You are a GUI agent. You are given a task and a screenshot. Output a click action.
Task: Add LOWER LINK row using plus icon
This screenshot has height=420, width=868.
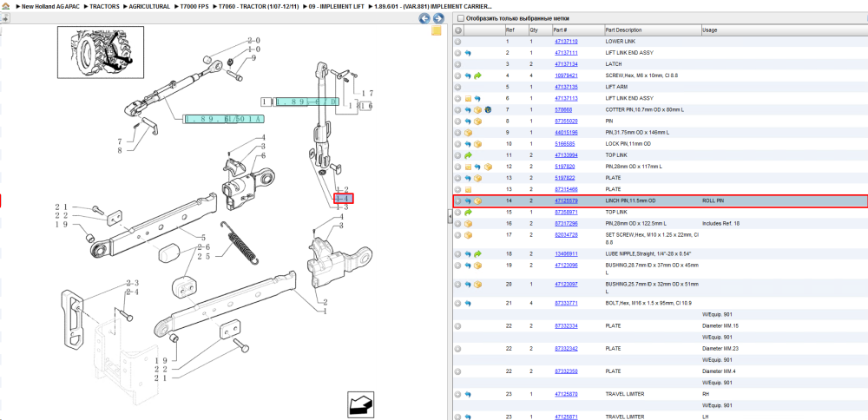click(x=457, y=42)
